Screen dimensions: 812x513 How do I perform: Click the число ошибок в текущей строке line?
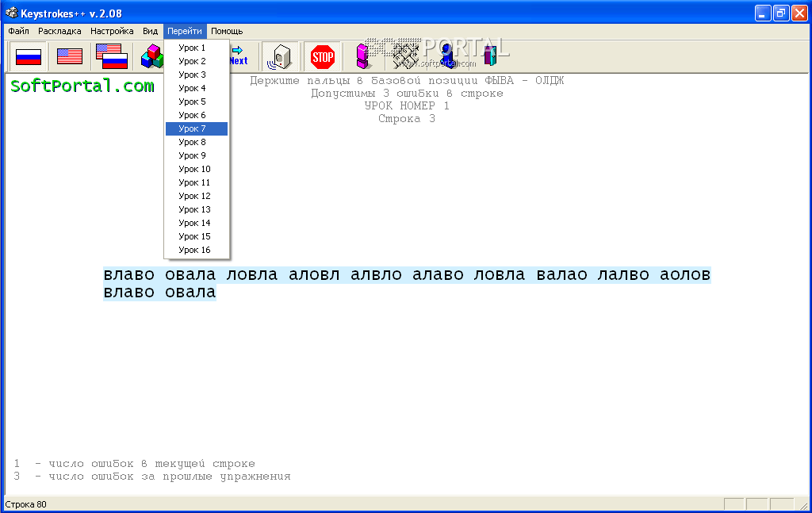tap(135, 464)
